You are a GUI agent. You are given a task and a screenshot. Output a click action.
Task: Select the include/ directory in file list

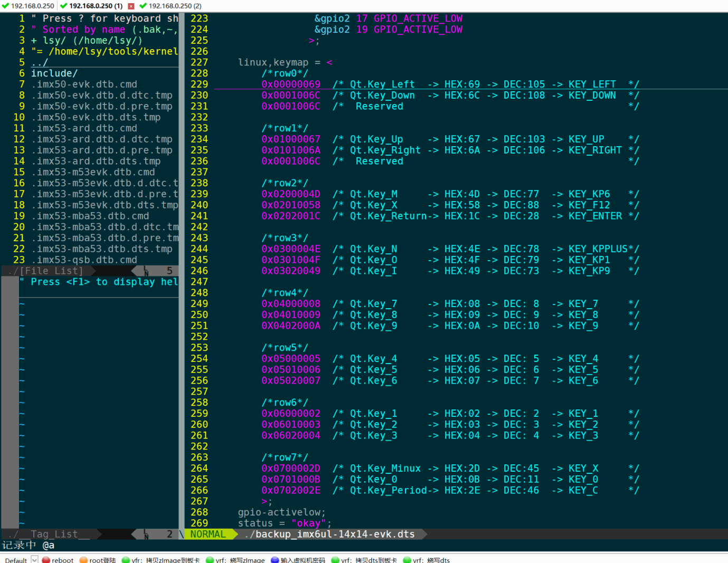tap(54, 73)
